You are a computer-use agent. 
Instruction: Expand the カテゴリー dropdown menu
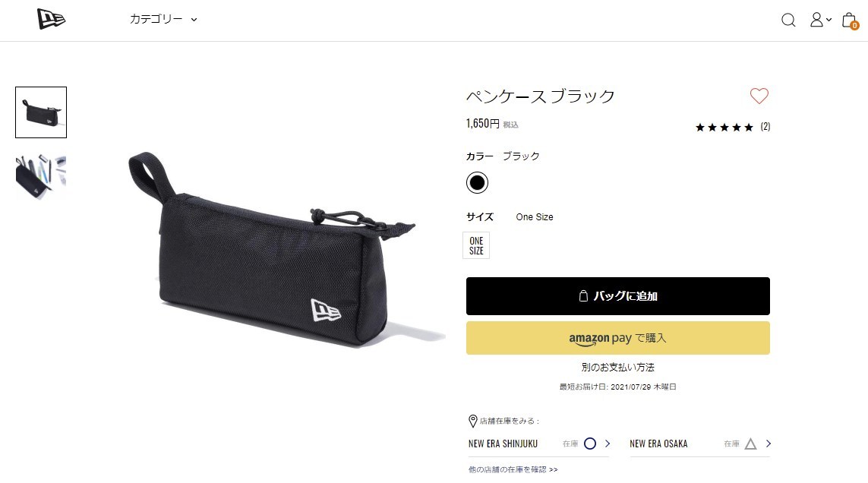click(163, 20)
